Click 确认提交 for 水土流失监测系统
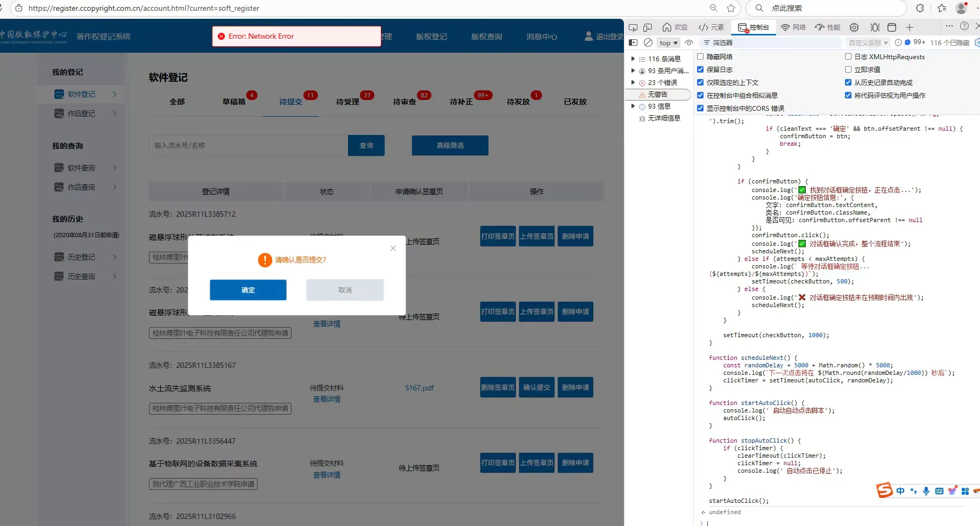980x526 pixels. coord(537,387)
